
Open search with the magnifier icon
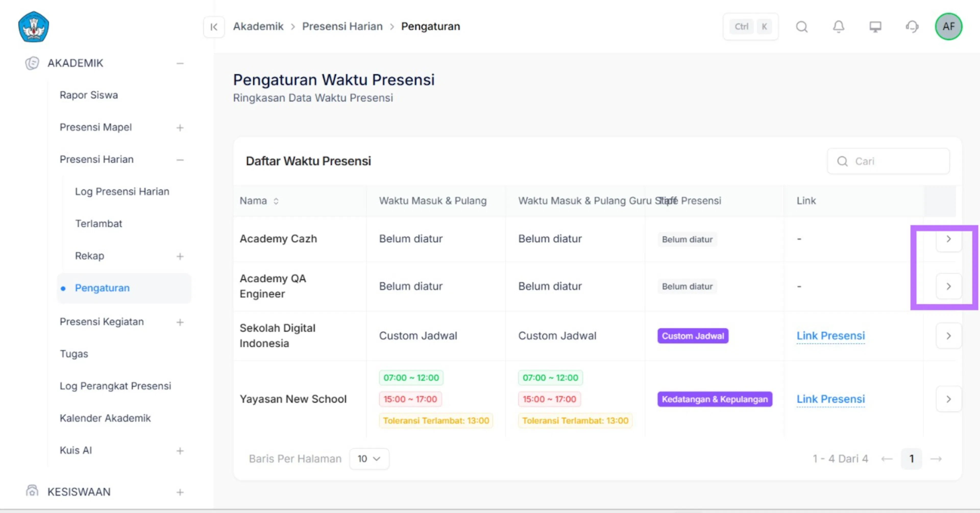[802, 27]
